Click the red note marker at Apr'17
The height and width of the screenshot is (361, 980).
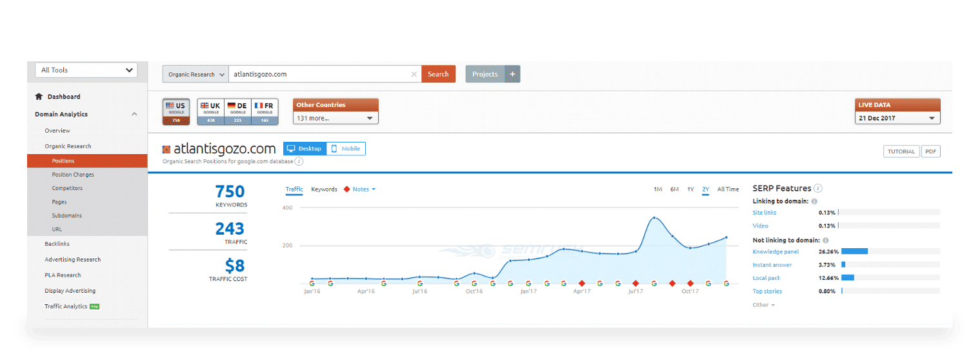tap(582, 283)
